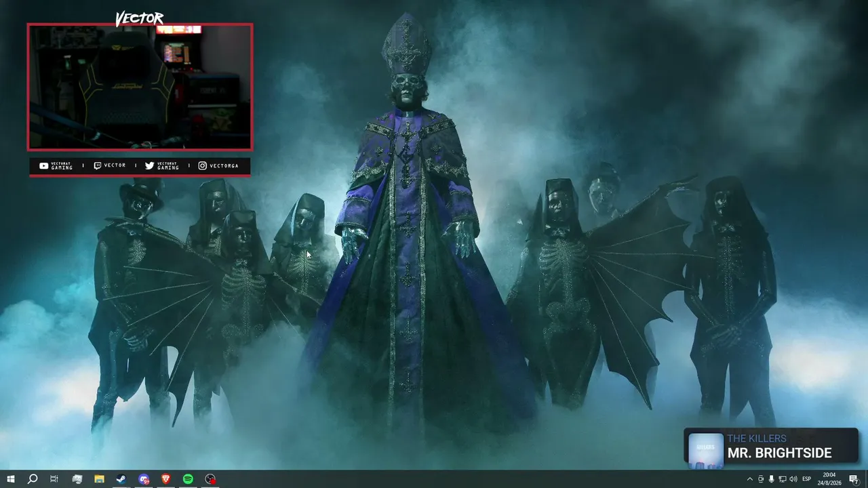Image resolution: width=868 pixels, height=488 pixels.
Task: Click the Instagram logo beside VECTORGA
Action: [203, 166]
